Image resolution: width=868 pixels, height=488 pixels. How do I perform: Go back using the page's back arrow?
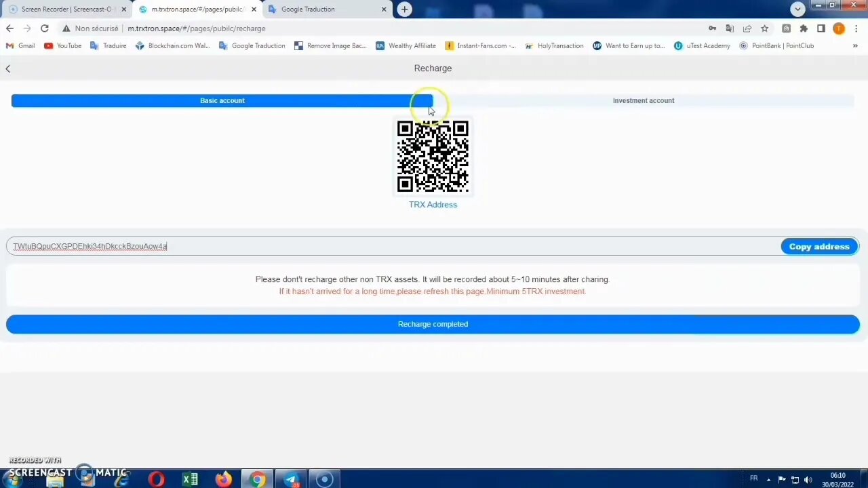click(8, 68)
